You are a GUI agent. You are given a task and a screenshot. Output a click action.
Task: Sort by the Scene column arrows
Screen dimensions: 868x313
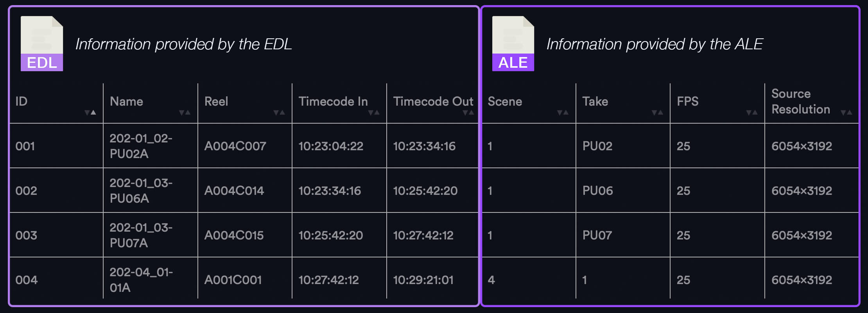coord(563,113)
